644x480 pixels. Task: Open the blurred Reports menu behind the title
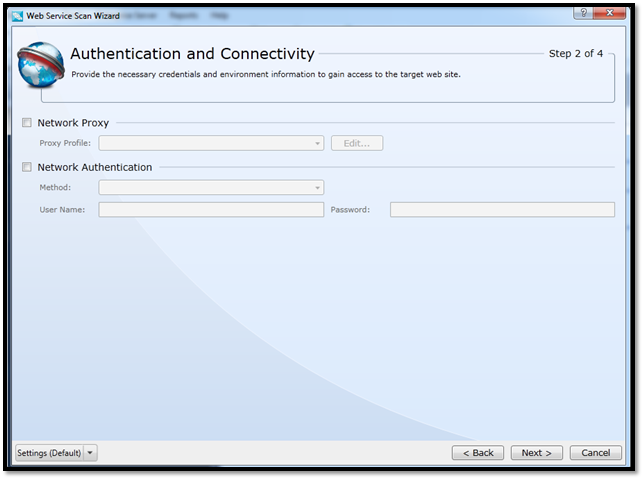183,16
